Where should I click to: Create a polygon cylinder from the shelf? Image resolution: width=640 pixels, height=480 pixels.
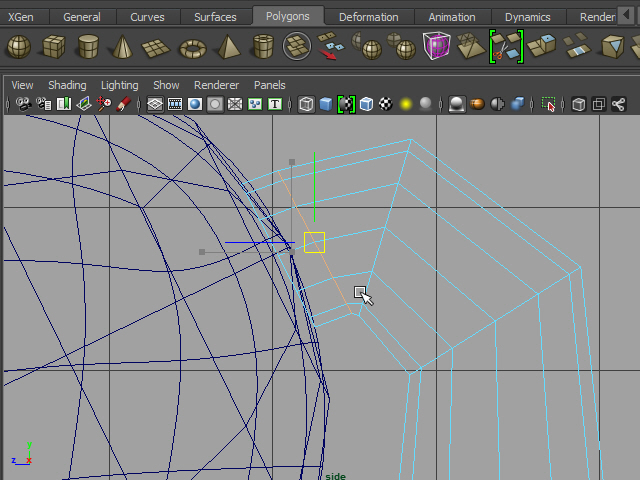click(x=88, y=47)
